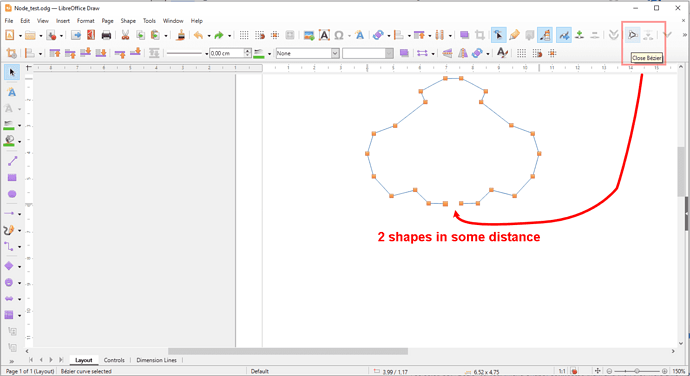Image resolution: width=690 pixels, height=376 pixels.
Task: Open the File menu
Action: coord(9,21)
